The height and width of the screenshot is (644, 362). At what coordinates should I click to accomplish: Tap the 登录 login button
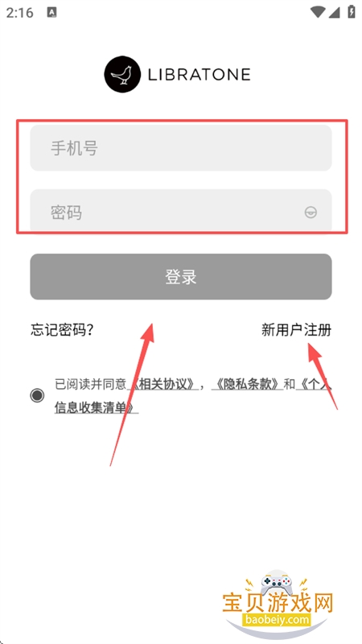[181, 276]
